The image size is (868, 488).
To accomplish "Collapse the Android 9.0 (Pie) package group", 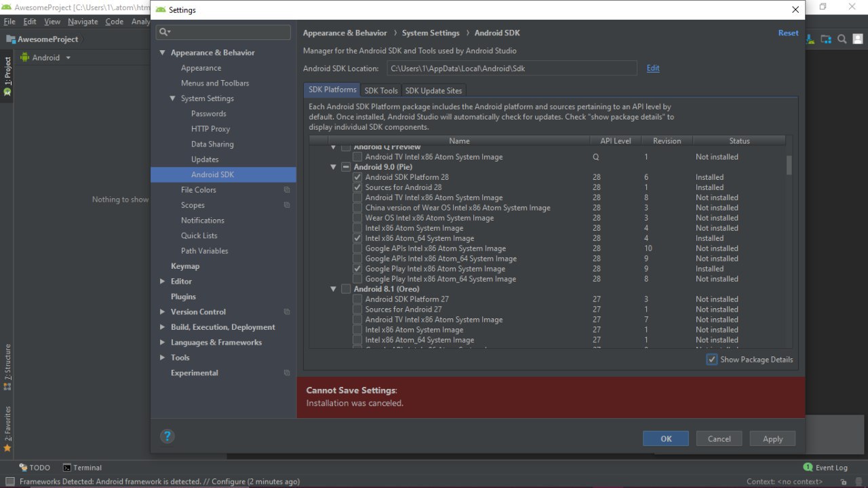I will pyautogui.click(x=333, y=167).
